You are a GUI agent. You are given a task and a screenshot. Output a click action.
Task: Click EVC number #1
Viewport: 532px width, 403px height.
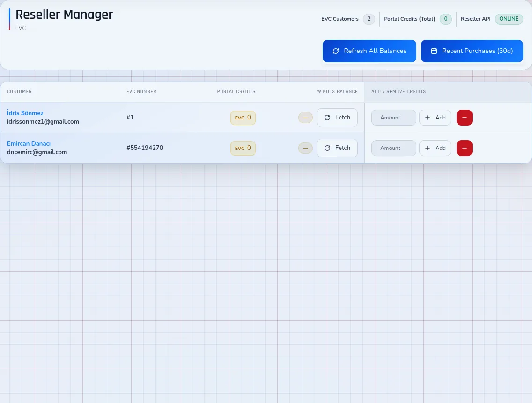click(130, 118)
